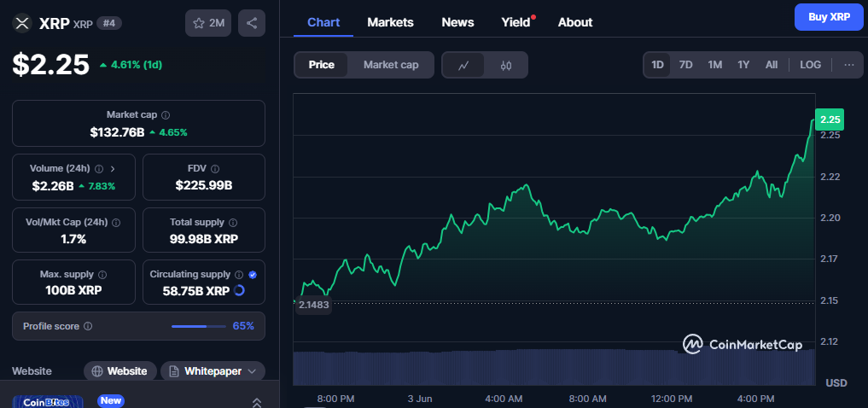Open Max. supply info icon
This screenshot has height=408, width=868.
[102, 275]
